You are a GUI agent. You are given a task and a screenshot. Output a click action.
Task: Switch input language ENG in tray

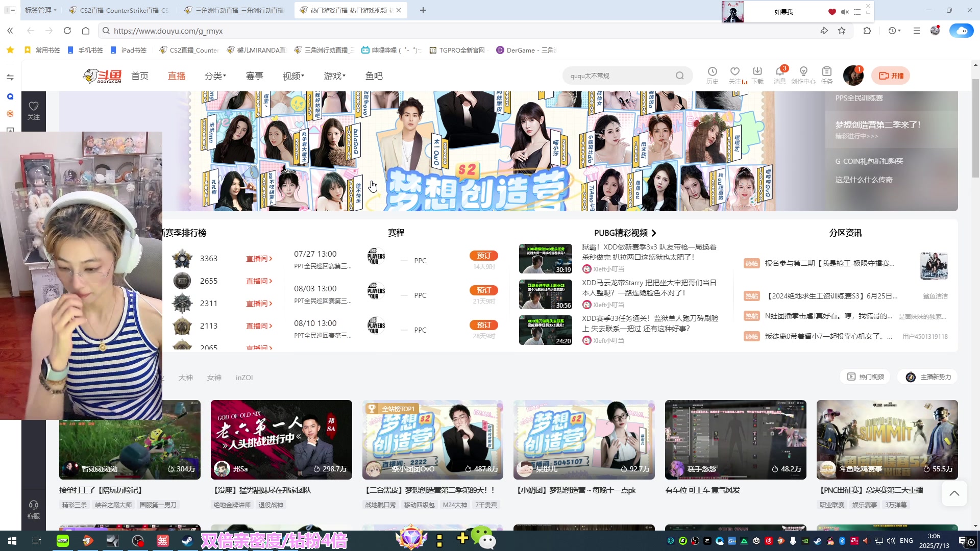click(906, 541)
